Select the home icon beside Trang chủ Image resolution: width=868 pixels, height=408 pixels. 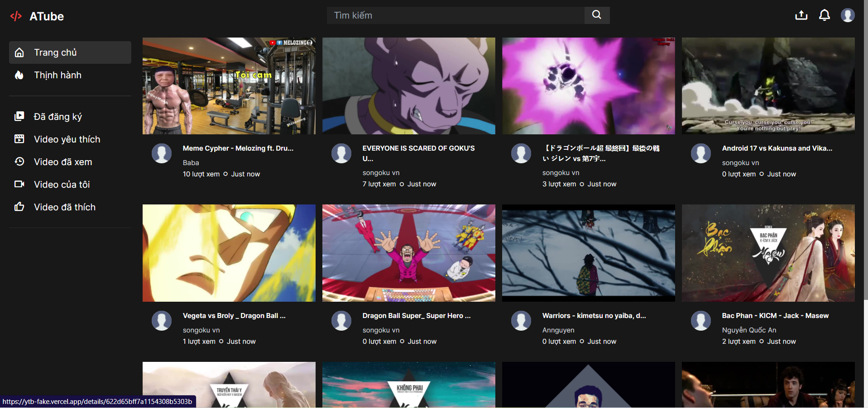tap(19, 52)
